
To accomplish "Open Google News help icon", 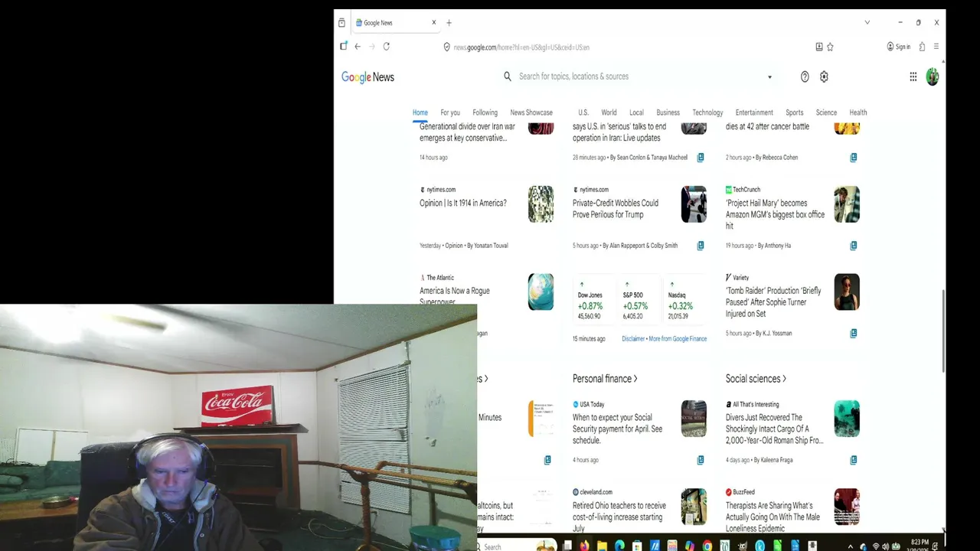I will (x=805, y=77).
